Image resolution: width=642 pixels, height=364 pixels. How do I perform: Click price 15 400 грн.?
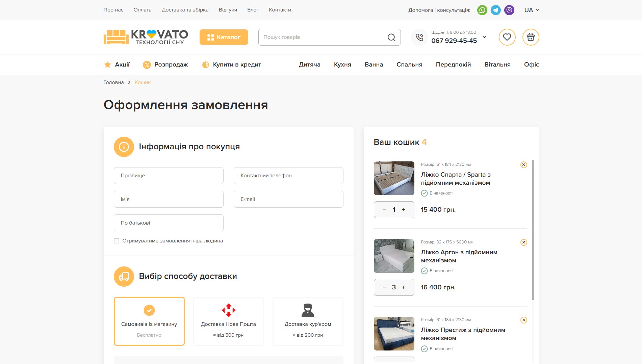pos(438,210)
